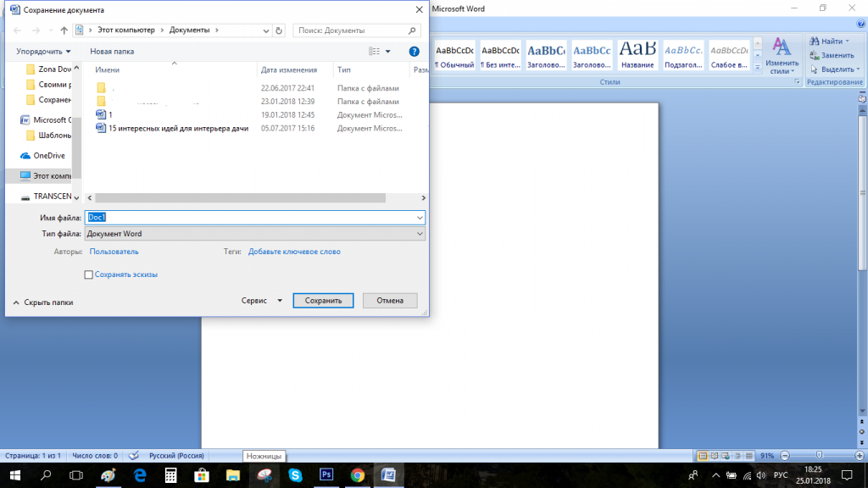Go up one folder level with the up arrow

[x=64, y=30]
